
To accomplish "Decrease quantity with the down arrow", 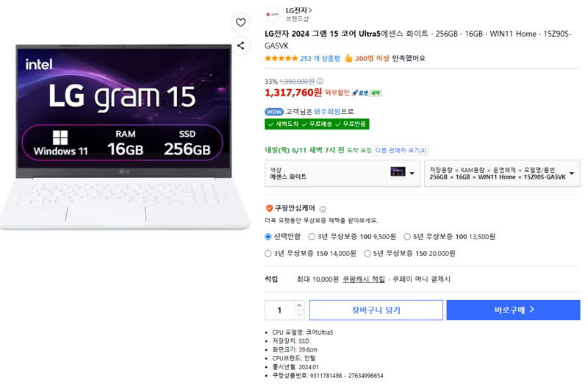I will (299, 315).
